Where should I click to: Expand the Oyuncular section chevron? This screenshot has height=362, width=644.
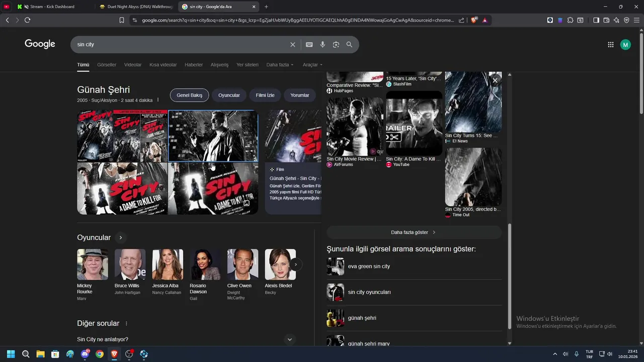click(x=120, y=237)
